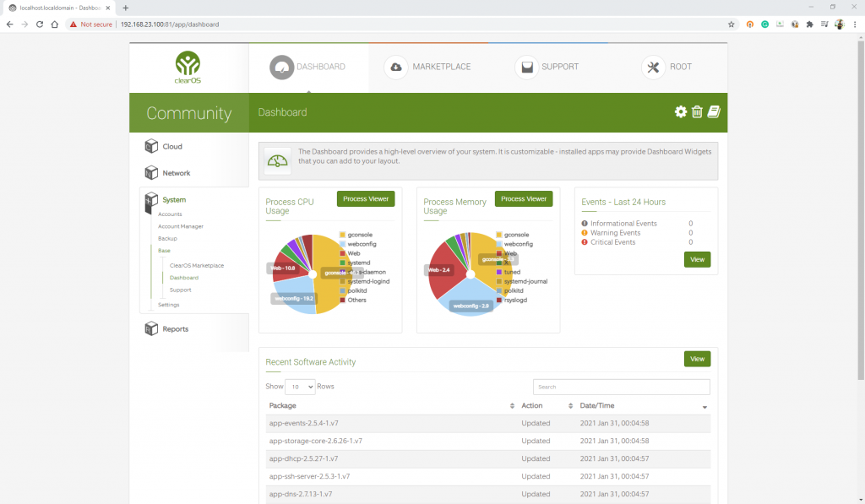Click the software activity Search field
The width and height of the screenshot is (865, 504).
[621, 387]
